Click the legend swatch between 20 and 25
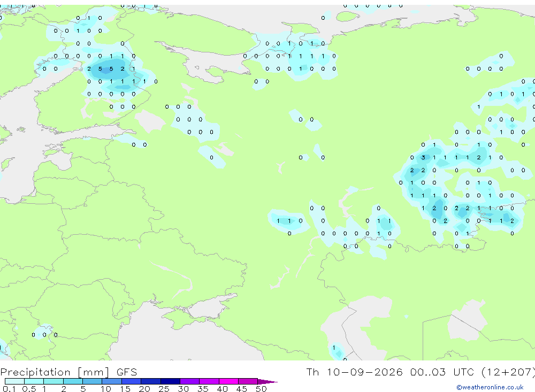 [x=151, y=381]
